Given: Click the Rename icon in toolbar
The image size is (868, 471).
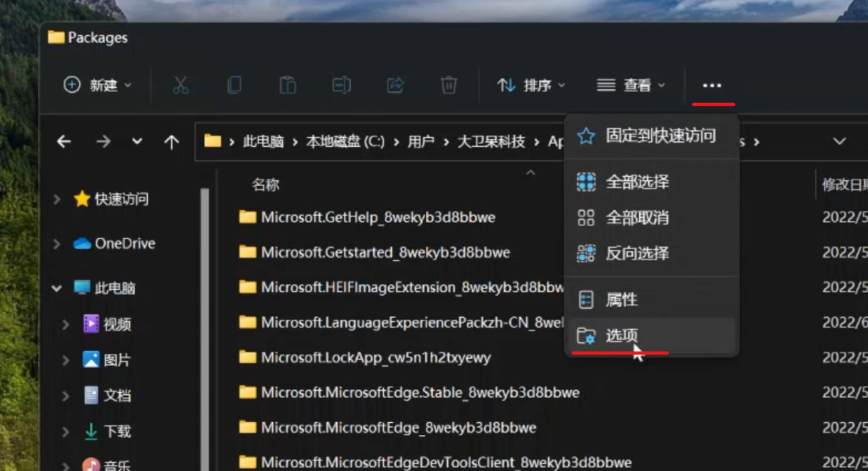Looking at the screenshot, I should click(342, 85).
